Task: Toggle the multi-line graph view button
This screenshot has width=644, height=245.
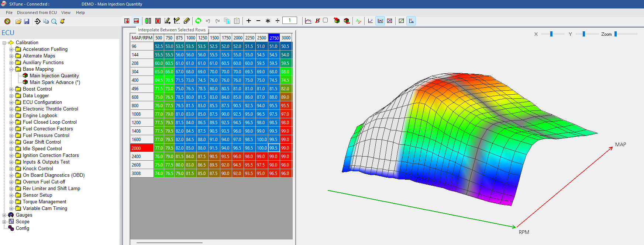Action: (380, 21)
